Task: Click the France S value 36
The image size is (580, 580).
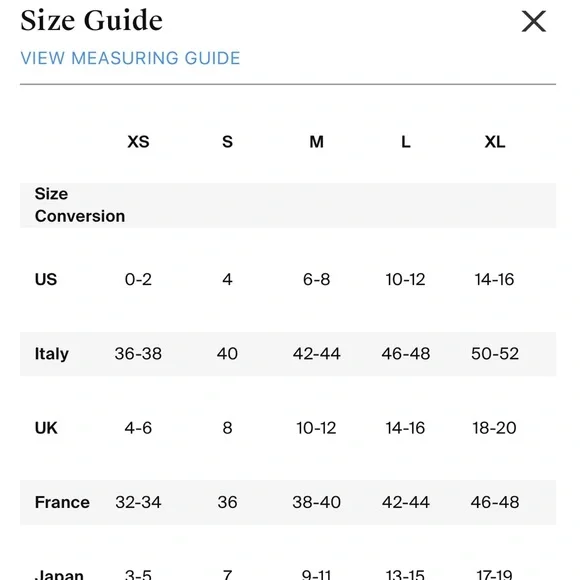Action: coord(227,502)
